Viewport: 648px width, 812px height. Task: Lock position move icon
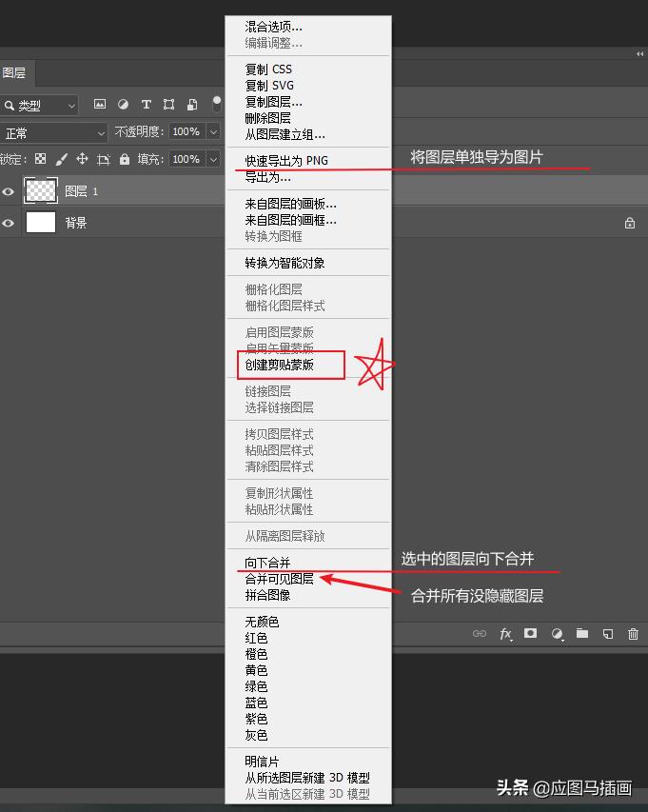82,159
